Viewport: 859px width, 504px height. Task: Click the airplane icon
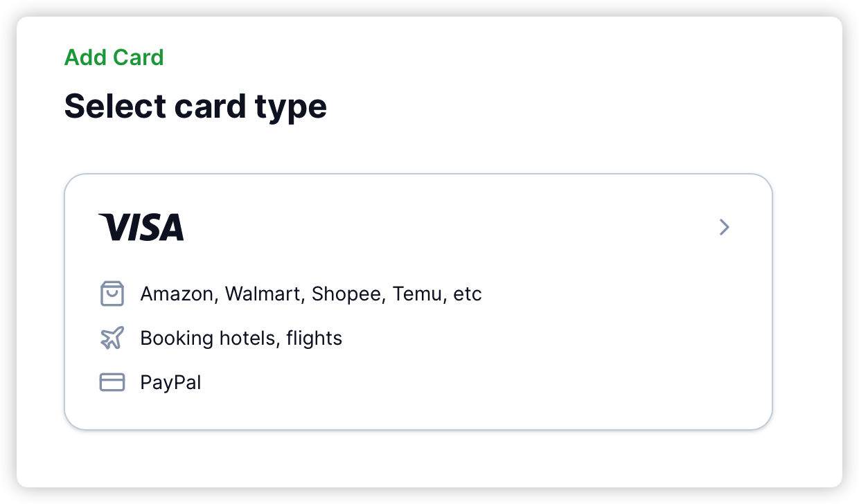point(112,338)
